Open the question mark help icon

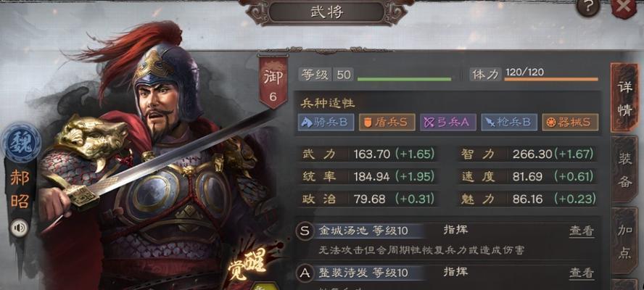click(x=588, y=7)
